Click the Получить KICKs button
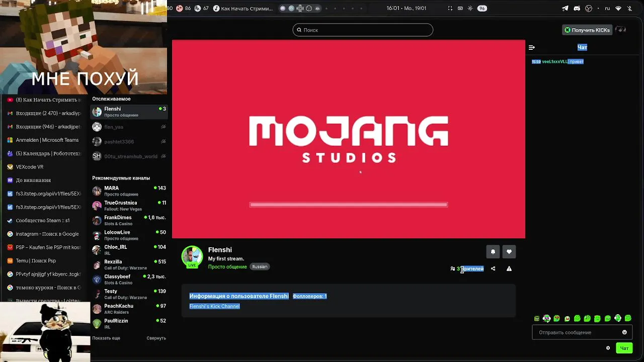The height and width of the screenshot is (362, 644). pos(587,30)
